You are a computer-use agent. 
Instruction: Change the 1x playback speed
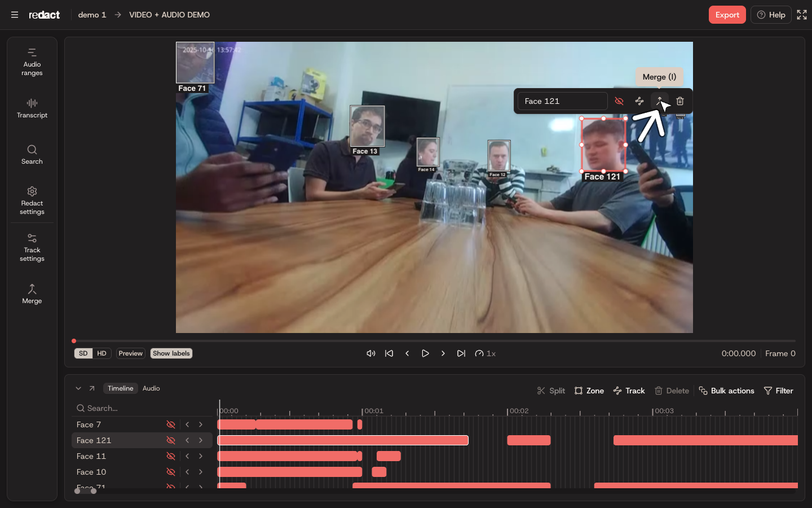click(486, 353)
